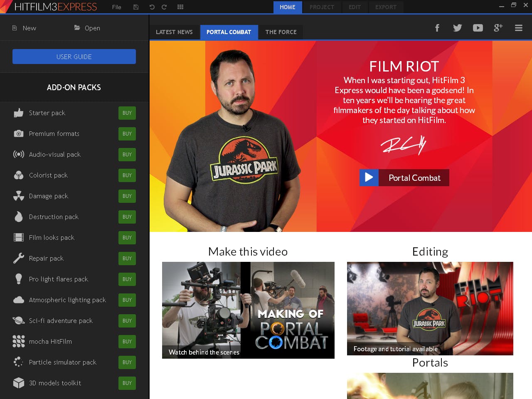532x399 pixels.
Task: Buy mocha HitFilm
Action: pos(127,342)
